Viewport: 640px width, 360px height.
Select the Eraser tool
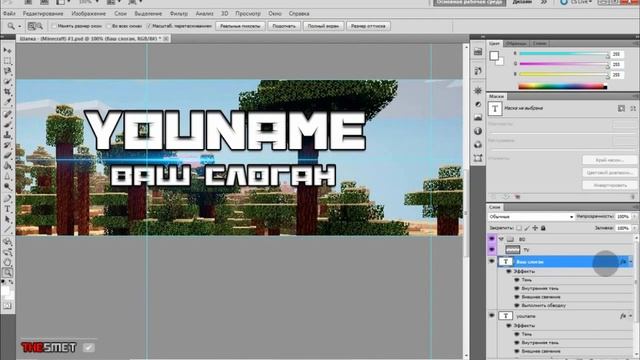(x=7, y=156)
